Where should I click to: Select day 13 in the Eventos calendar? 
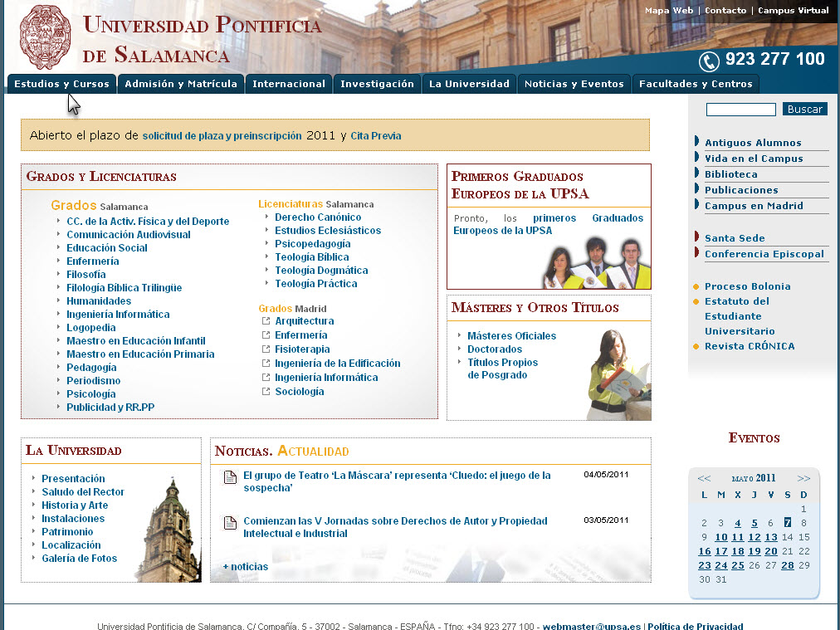click(771, 537)
